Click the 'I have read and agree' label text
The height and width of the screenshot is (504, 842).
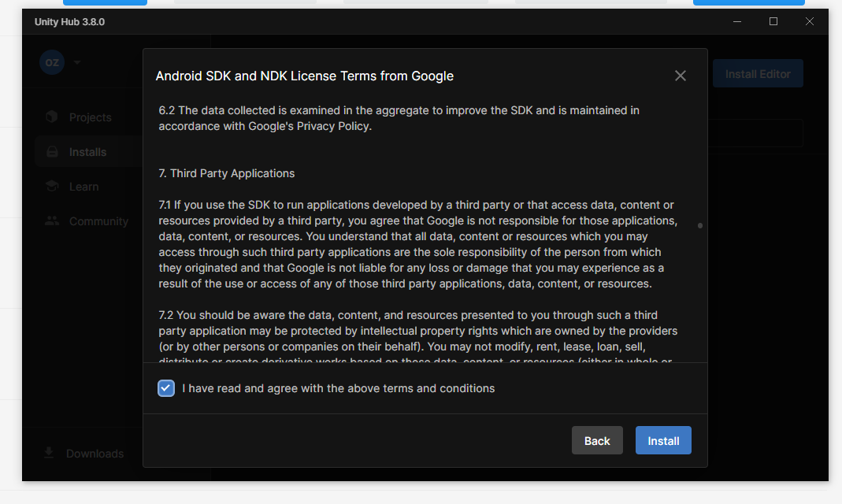(339, 388)
